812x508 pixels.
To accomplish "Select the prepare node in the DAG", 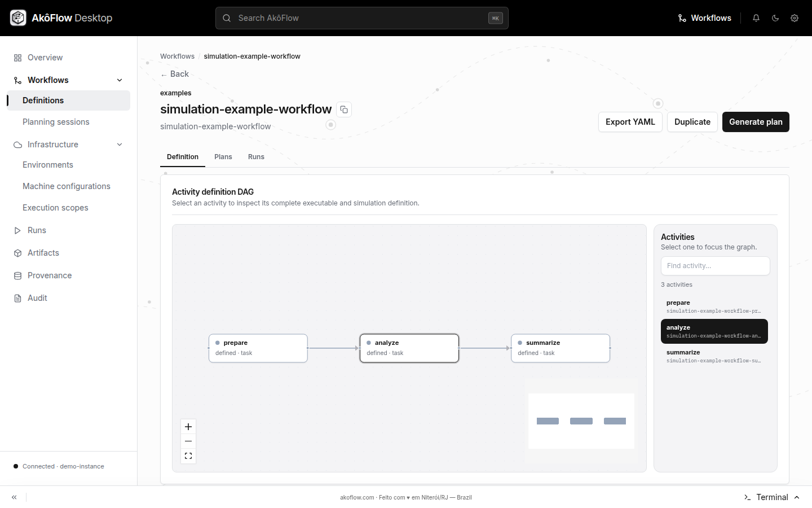I will 258,348.
